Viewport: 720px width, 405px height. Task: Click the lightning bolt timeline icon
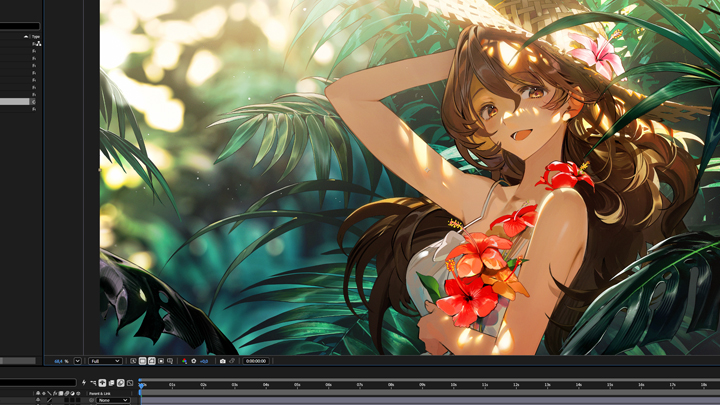(84, 382)
